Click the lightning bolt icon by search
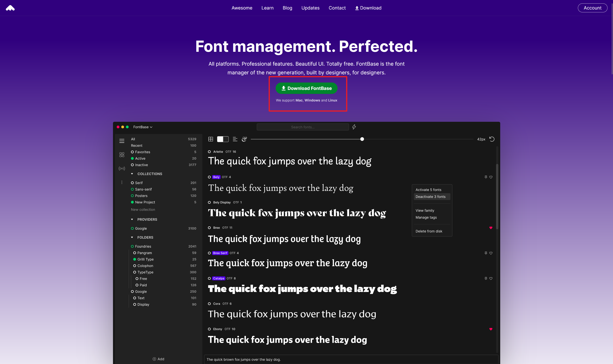This screenshot has height=364, width=613. (354, 127)
